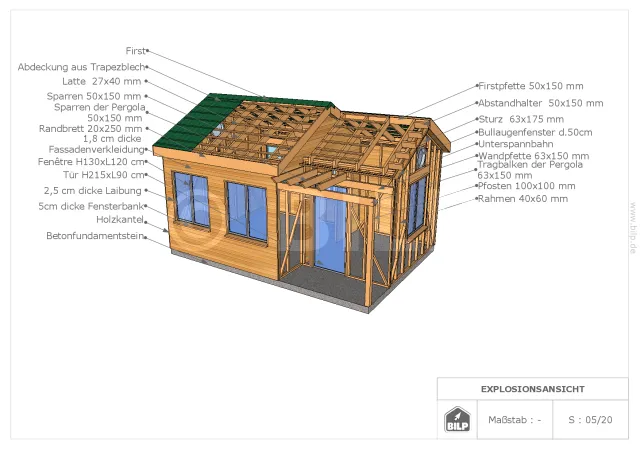This screenshot has height=452, width=640.
Task: Click the BILP logo in title block
Action: [457, 419]
